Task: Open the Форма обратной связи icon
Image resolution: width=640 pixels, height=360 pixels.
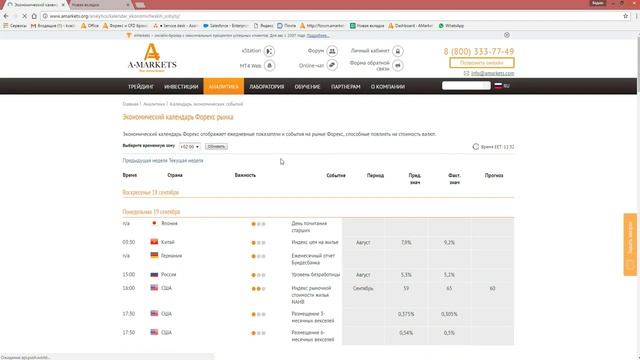Action: (398, 65)
